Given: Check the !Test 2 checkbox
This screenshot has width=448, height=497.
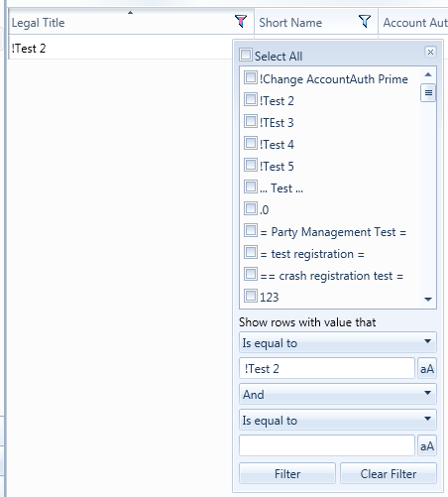Looking at the screenshot, I should pos(251,99).
